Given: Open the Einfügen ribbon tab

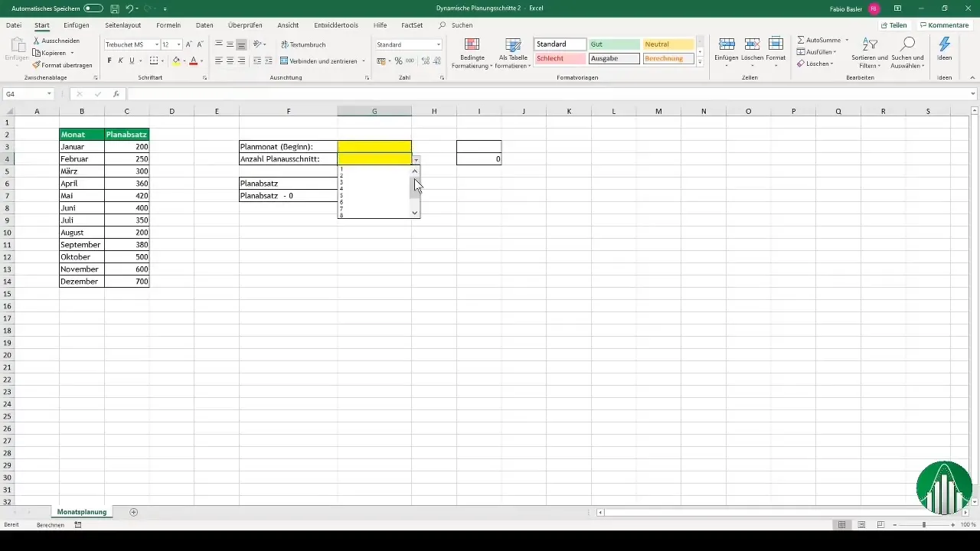Looking at the screenshot, I should (77, 25).
